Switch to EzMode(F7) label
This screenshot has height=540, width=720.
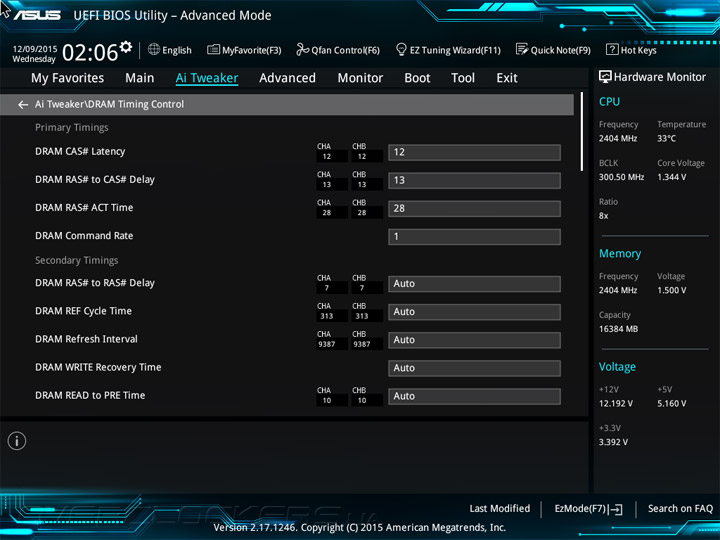coord(580,508)
